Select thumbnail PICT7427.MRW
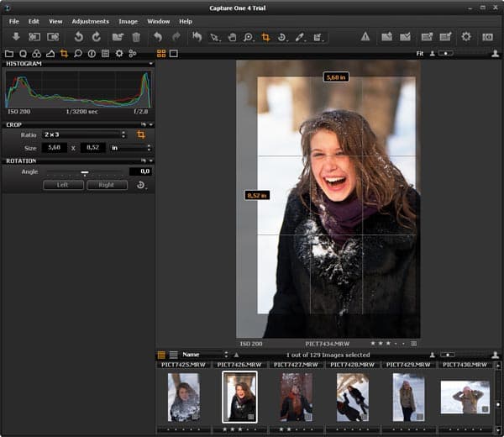Screen dimensions: 504x437 [296, 398]
